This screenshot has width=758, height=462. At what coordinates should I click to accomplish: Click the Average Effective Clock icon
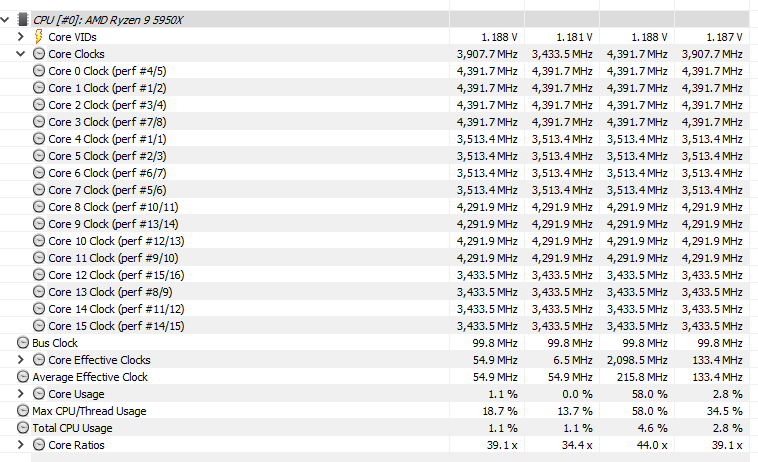pos(23,377)
